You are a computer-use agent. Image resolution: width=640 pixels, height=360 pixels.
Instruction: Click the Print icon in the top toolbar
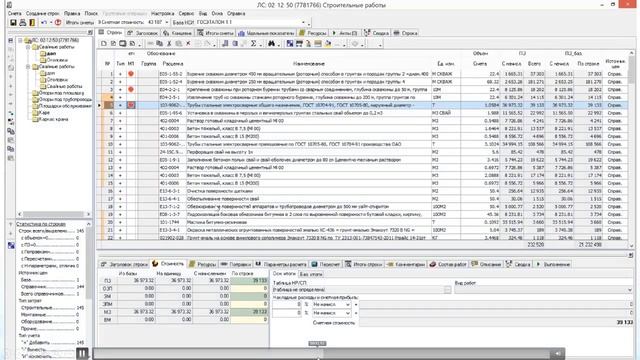click(22, 22)
